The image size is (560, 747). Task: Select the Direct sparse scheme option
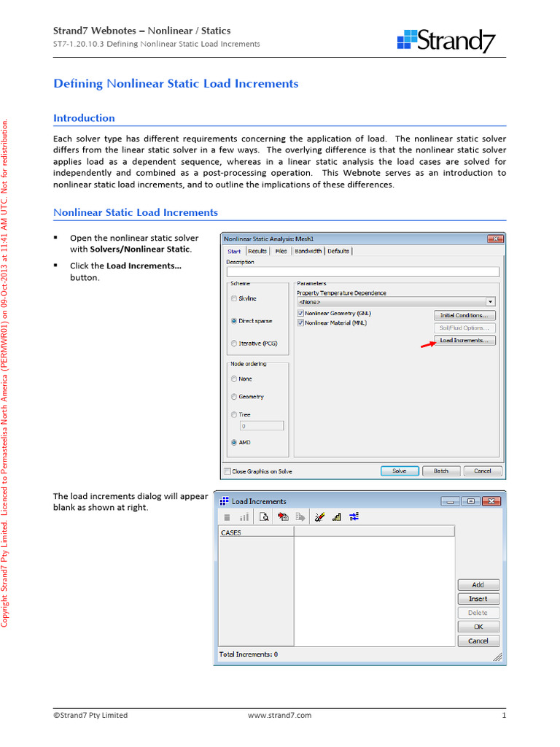tap(252, 321)
